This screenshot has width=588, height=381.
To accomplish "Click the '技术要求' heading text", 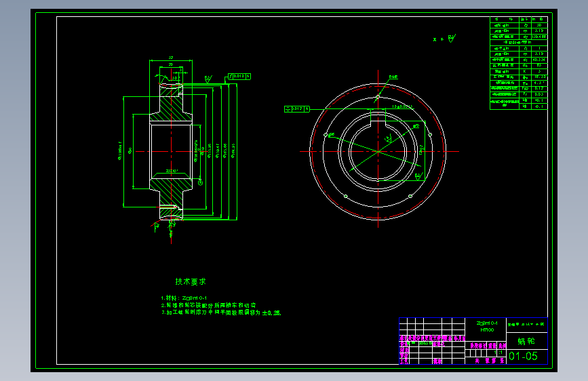I will point(191,281).
